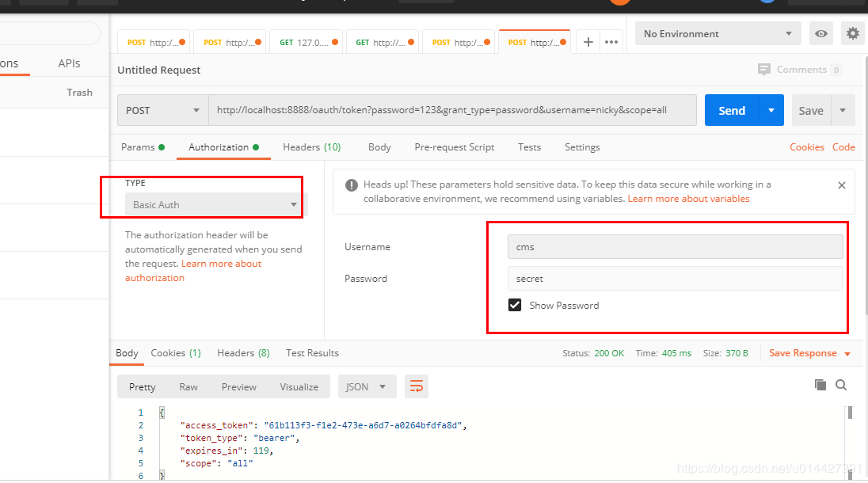
Task: Open the tab options three-dots menu
Action: [x=611, y=42]
